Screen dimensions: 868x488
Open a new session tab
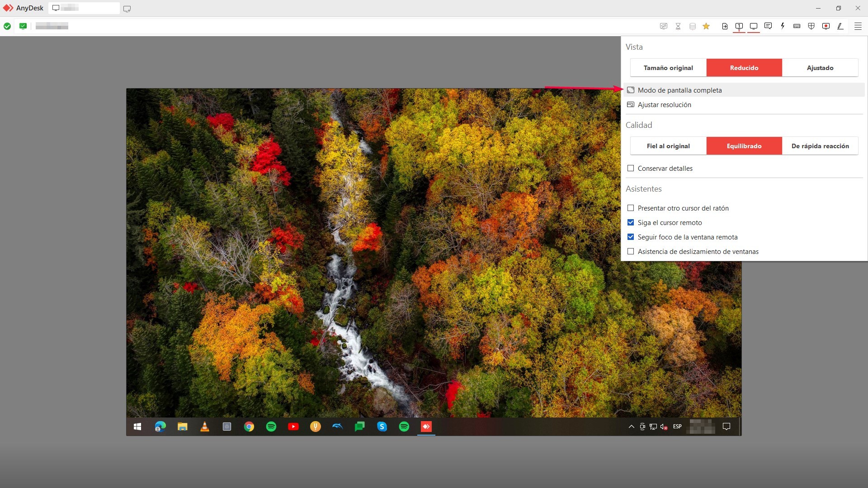(127, 9)
